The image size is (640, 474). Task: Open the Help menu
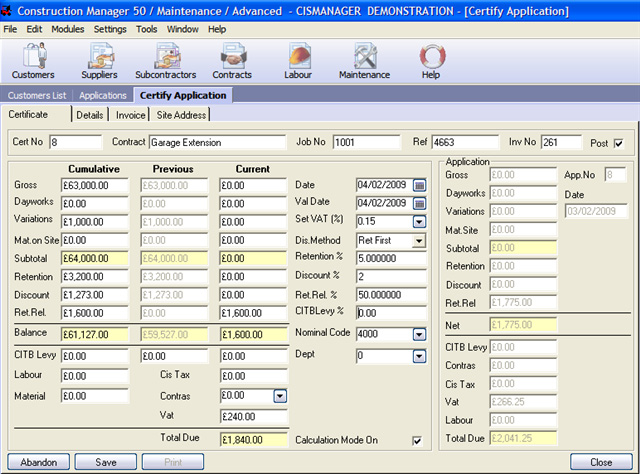point(217,29)
